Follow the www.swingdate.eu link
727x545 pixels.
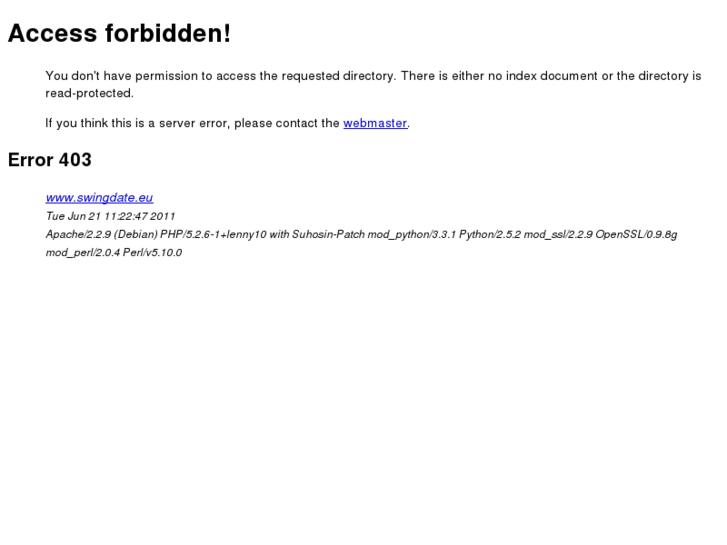click(x=99, y=198)
